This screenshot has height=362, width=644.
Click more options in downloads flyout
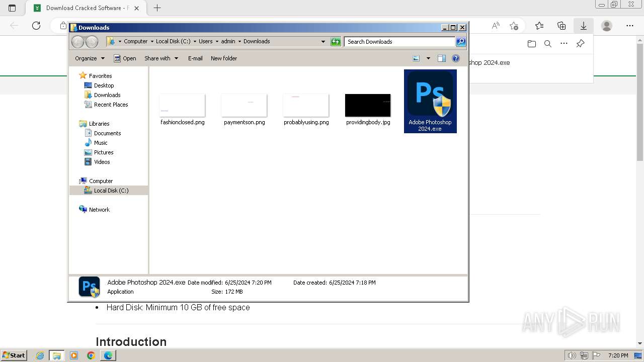[564, 44]
